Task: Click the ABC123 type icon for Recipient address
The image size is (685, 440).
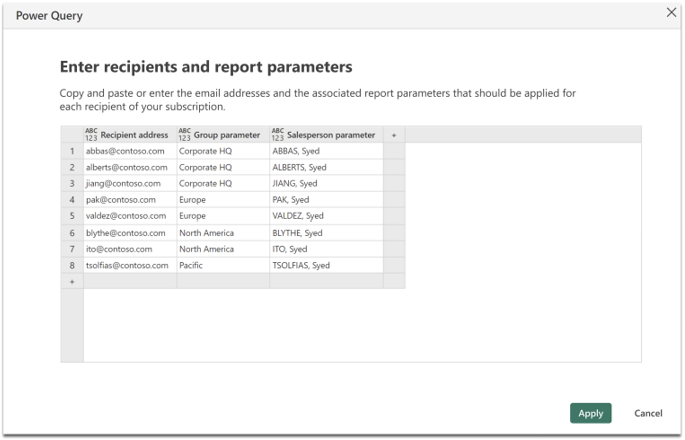Action: tap(91, 135)
